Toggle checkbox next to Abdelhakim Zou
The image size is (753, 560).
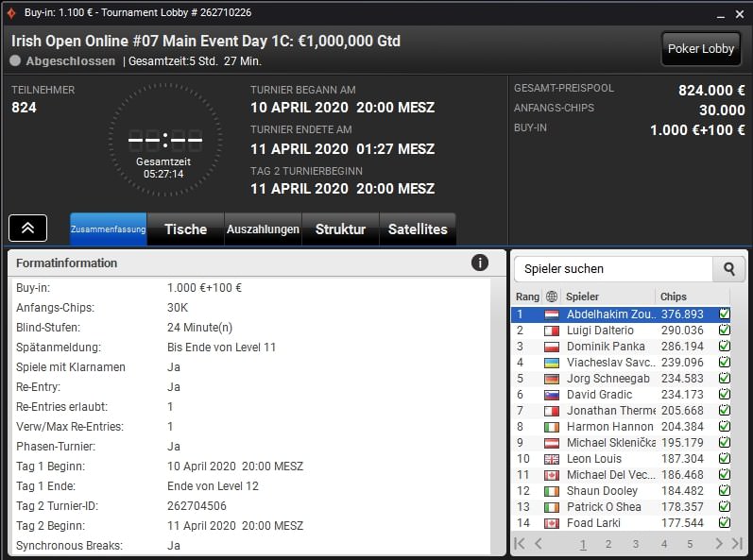click(725, 314)
